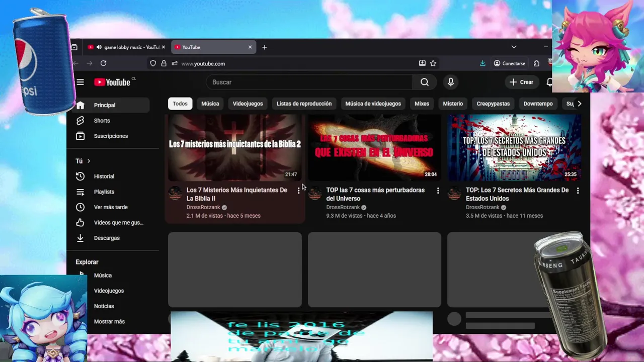Click DrossRotzank channel under Estados Unidos video
This screenshot has height=362, width=644.
click(482, 207)
